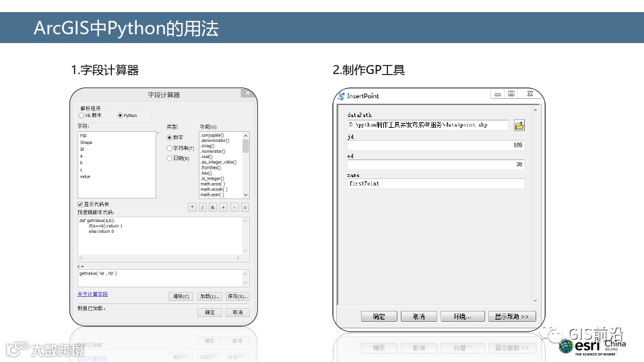The width and height of the screenshot is (644, 362).
Task: Choose 字符串(T) type radio button
Action: point(169,148)
